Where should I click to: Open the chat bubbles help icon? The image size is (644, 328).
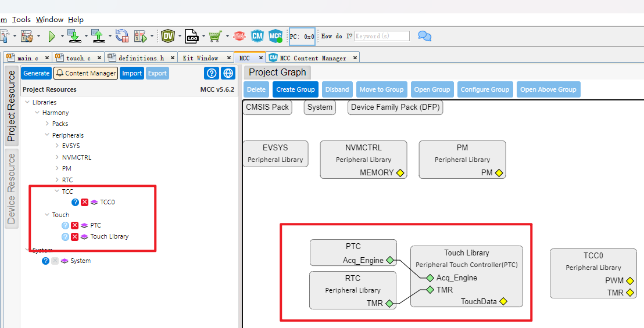pyautogui.click(x=425, y=36)
